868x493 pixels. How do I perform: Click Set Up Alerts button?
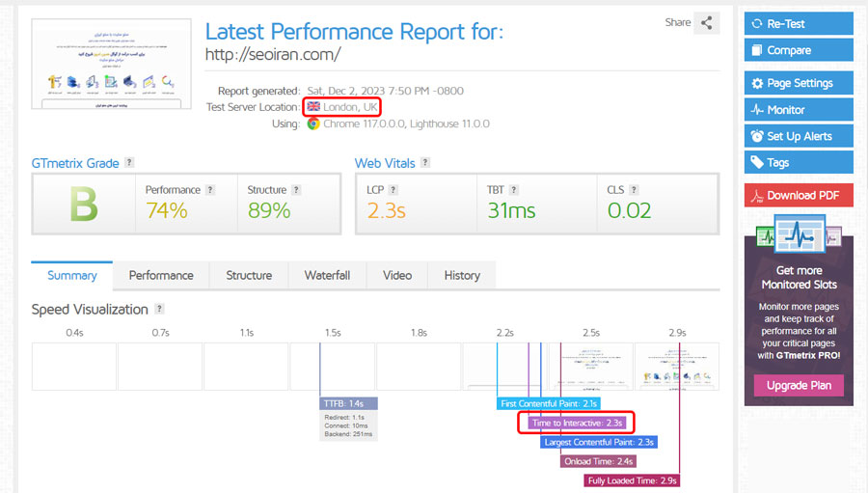point(799,136)
